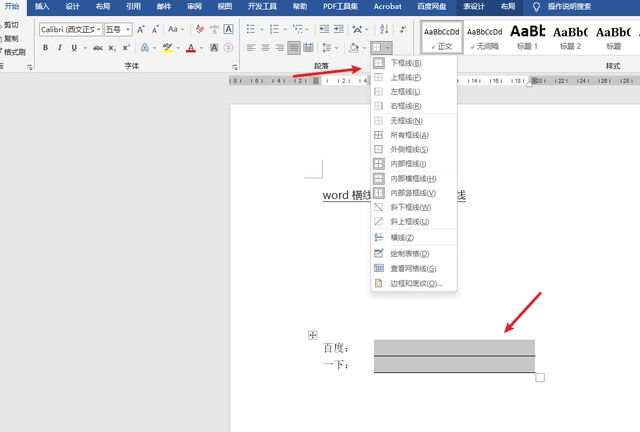The width and height of the screenshot is (640, 432).
Task: Select 外侧框线 menu entry
Action: coord(413,149)
